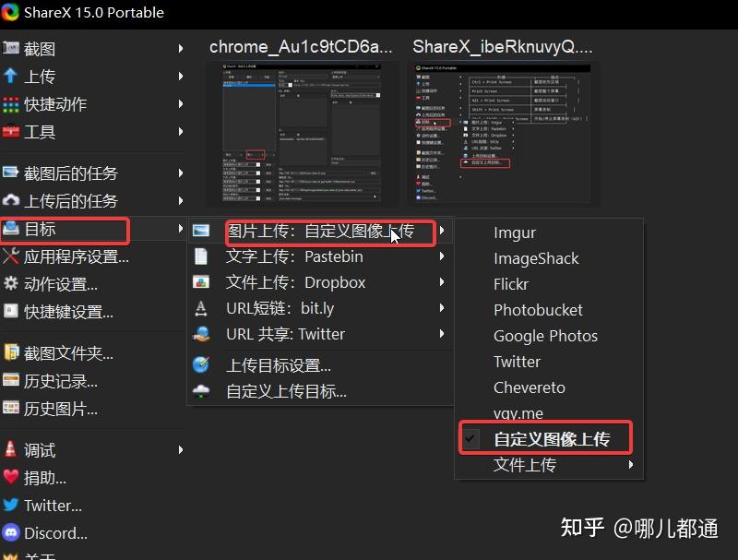Click the 上传 upload icon
Screen dimensions: 738x560
[x=13, y=77]
